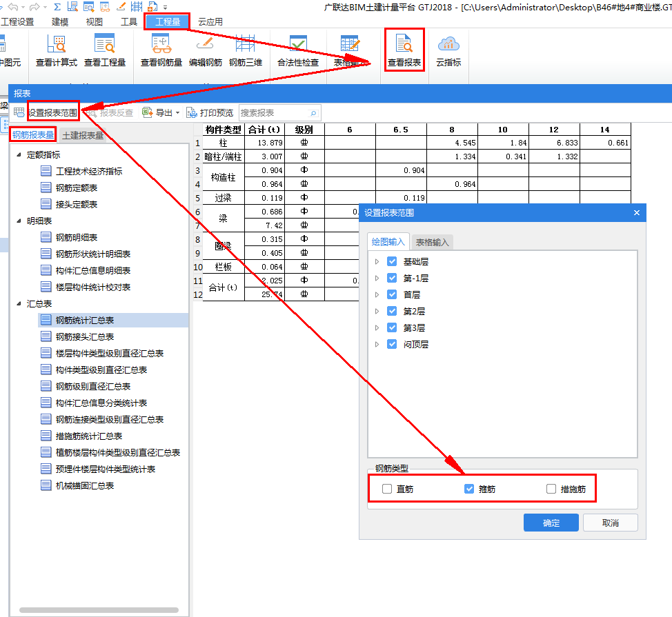Uncheck the 第3层 floor checkbox
672x617 pixels.
[x=392, y=327]
